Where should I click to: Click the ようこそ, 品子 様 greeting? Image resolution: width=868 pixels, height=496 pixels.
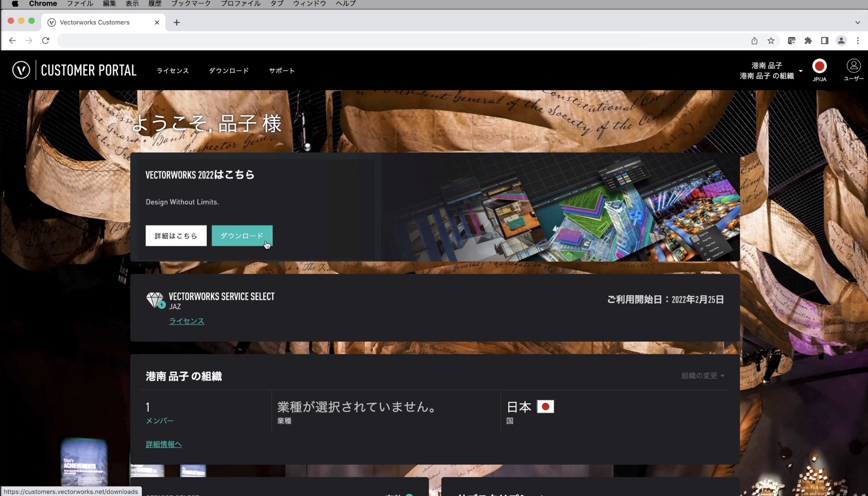[207, 124]
